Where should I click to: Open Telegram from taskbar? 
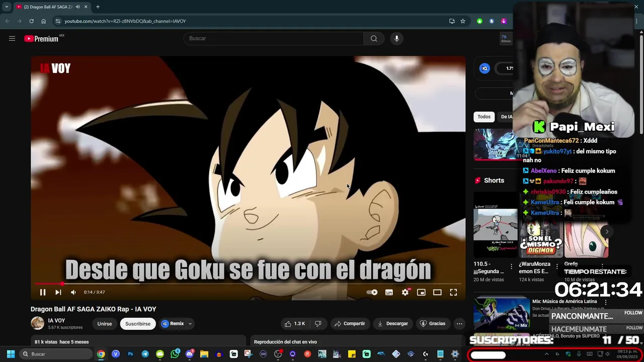(x=145, y=354)
